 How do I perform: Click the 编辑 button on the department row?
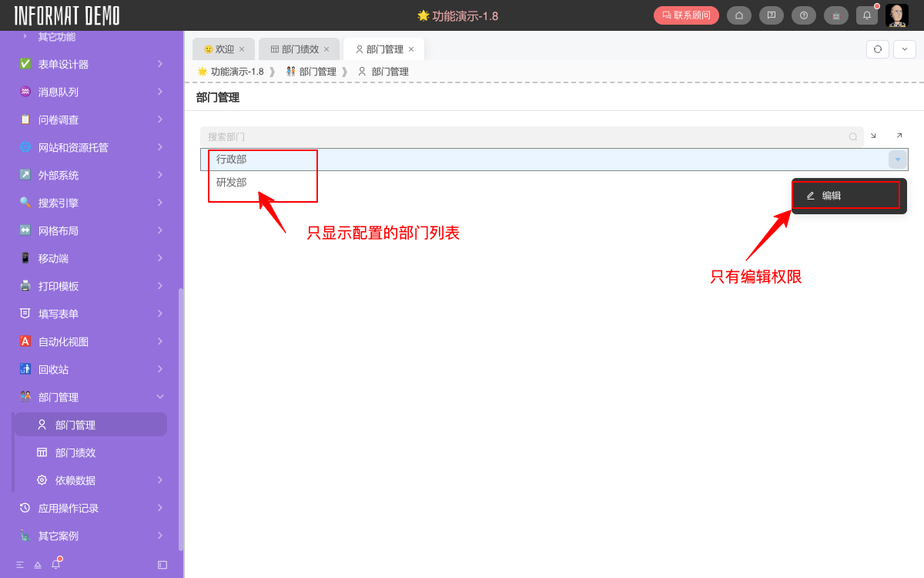(x=845, y=195)
